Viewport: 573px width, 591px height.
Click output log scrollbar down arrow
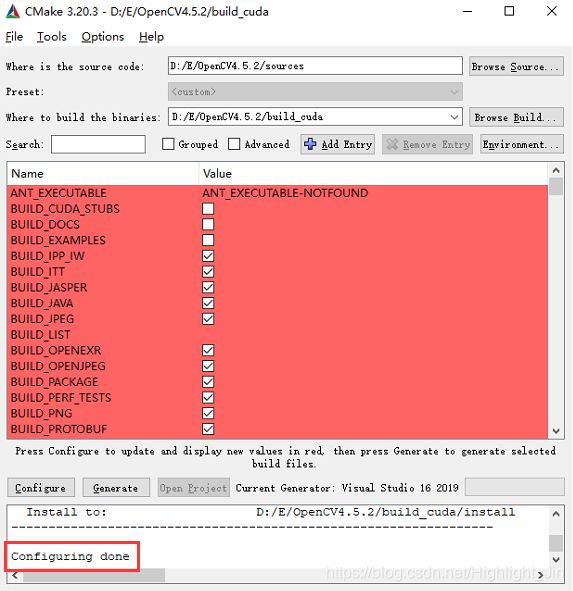556,559
